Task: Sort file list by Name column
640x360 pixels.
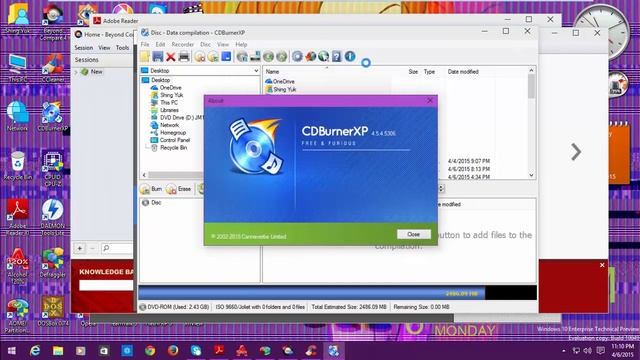Action: click(272, 71)
